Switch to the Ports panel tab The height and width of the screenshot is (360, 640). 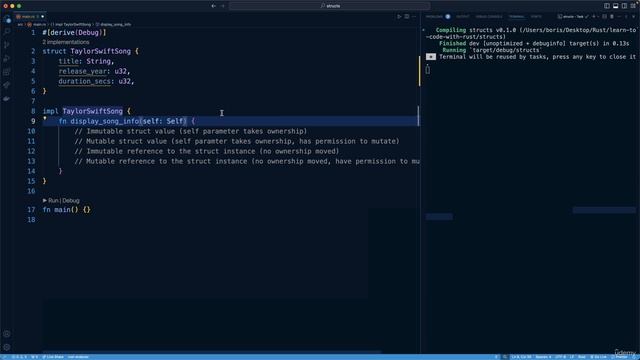pyautogui.click(x=536, y=17)
